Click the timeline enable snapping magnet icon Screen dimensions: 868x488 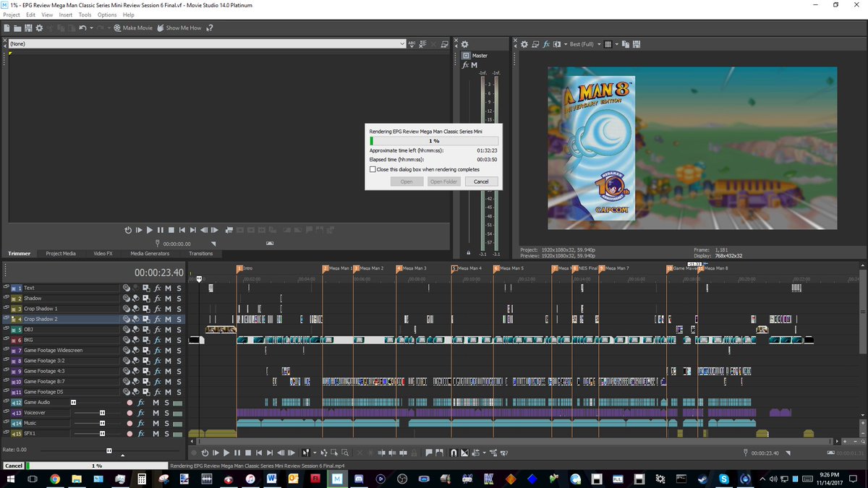coord(454,453)
